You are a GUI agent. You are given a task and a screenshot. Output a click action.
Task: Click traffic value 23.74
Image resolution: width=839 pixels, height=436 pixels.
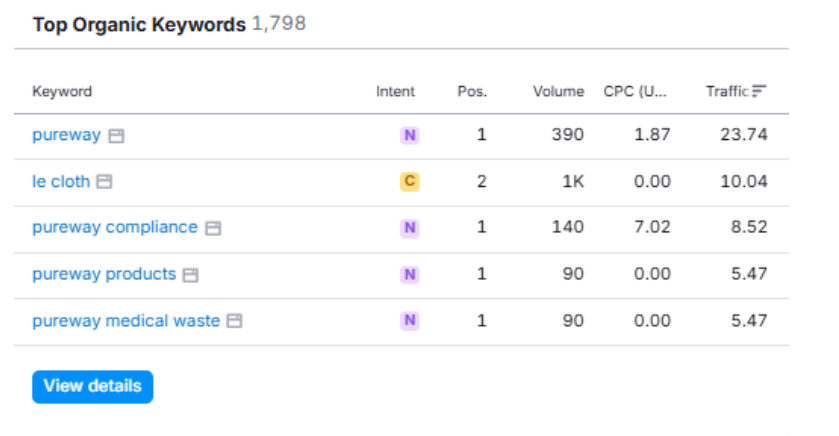click(744, 135)
